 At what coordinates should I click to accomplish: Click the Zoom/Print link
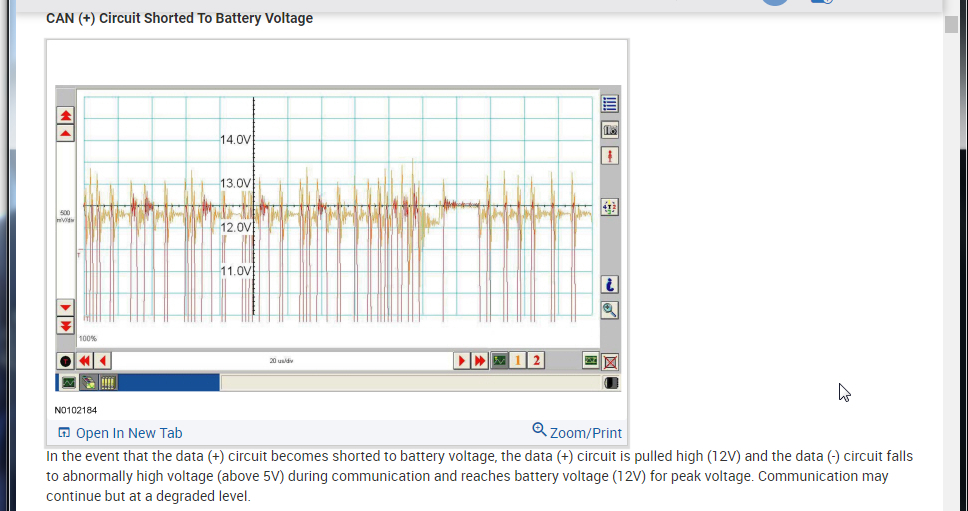tap(586, 433)
